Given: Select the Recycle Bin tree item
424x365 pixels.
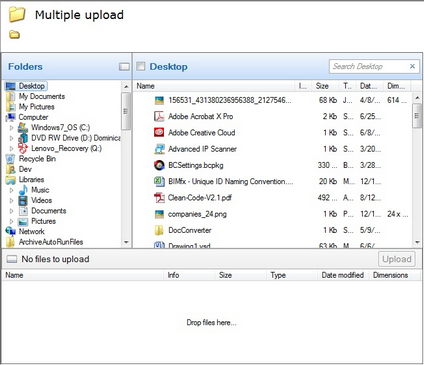Looking at the screenshot, I should [x=37, y=159].
